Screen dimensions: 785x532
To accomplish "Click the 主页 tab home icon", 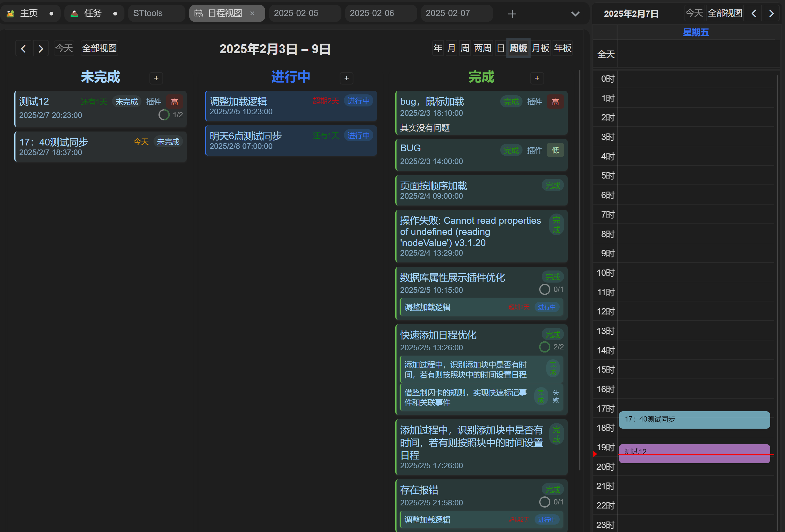I will pyautogui.click(x=11, y=14).
